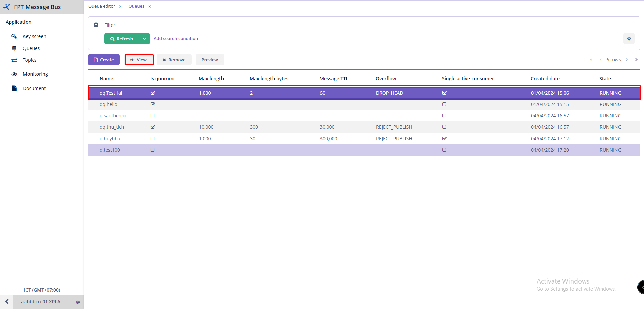Close the Queues tab
Viewport: 644px width, 309px height.
pyautogui.click(x=150, y=7)
